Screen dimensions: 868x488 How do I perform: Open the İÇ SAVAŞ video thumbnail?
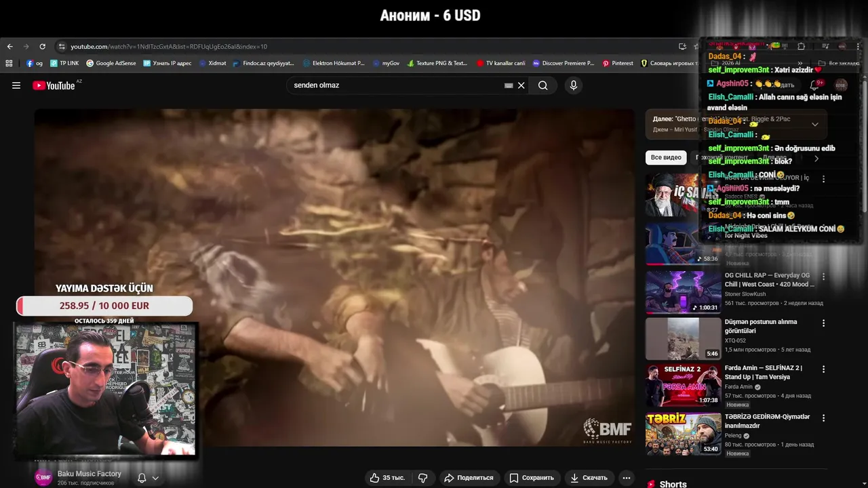click(x=683, y=195)
